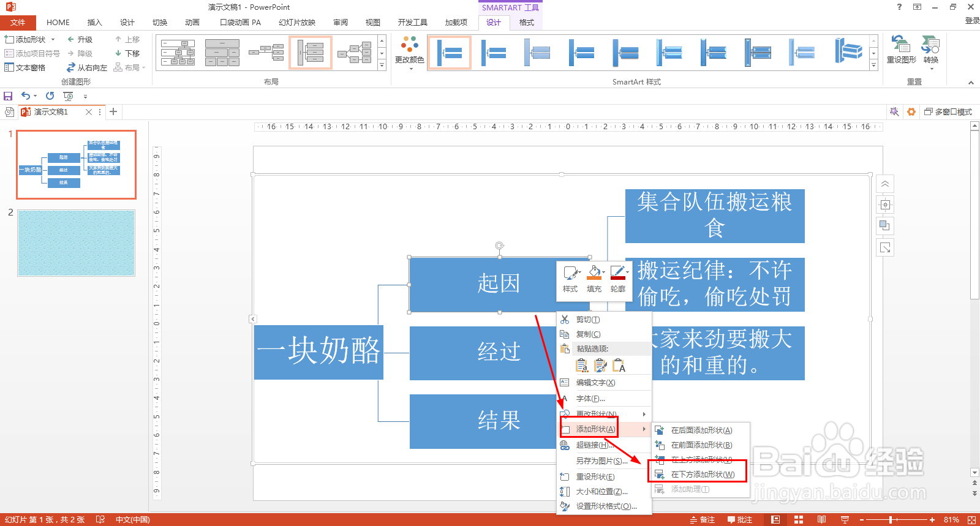
Task: Select 在前面添加形状 (Add Shape Before)
Action: 699,445
